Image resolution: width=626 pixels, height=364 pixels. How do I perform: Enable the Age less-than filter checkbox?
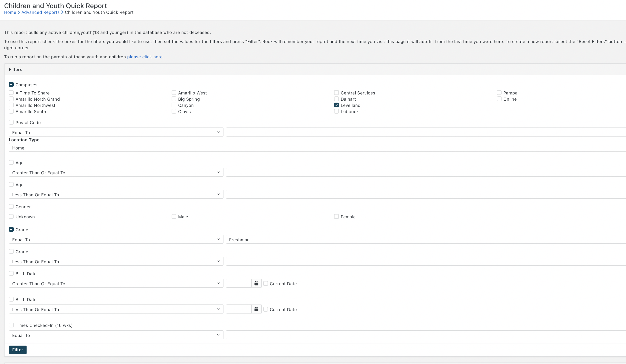click(11, 184)
